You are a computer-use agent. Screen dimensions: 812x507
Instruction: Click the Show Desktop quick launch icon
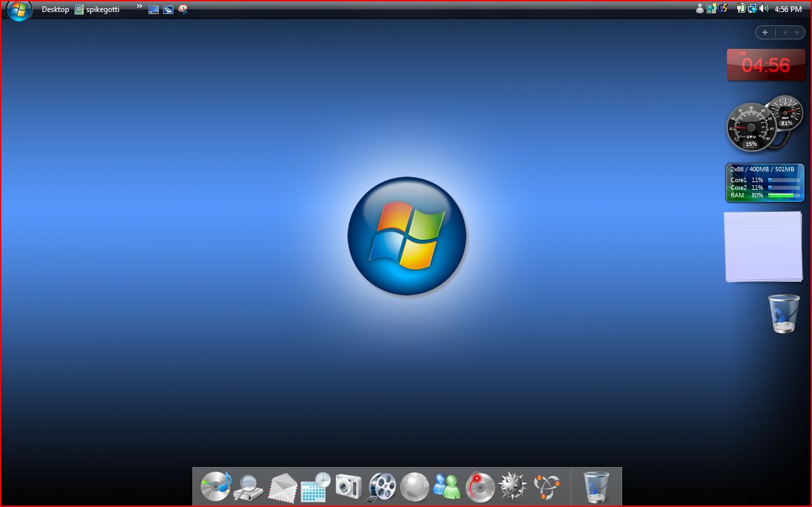[x=154, y=10]
